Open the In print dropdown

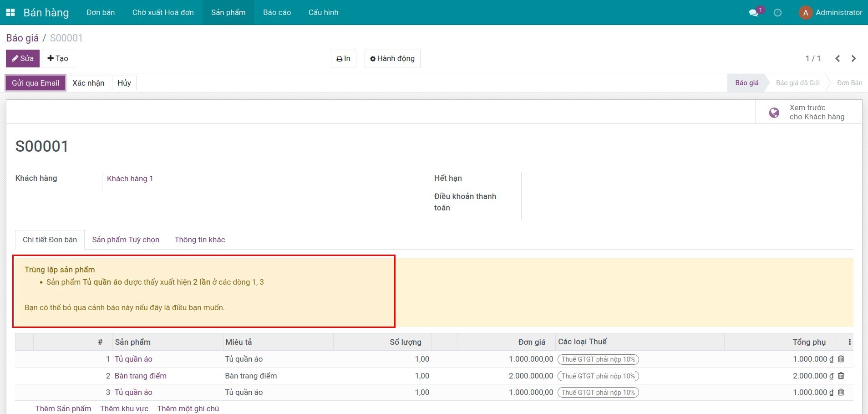tap(343, 58)
